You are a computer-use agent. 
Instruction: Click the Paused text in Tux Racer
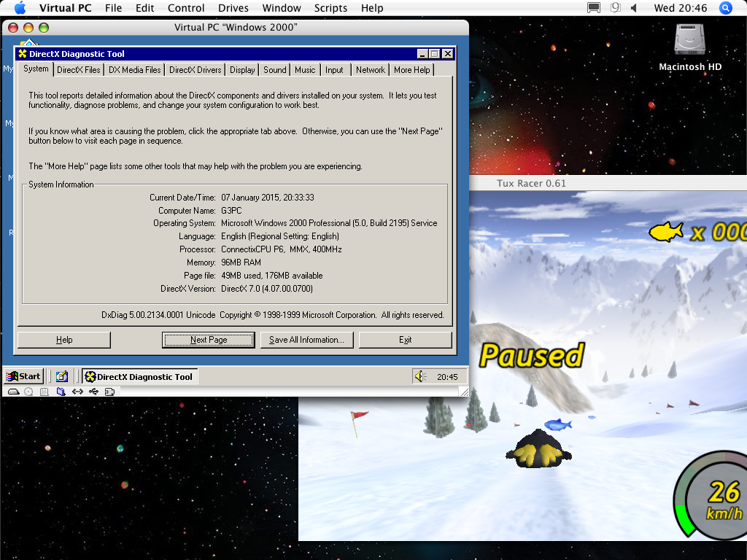coord(531,356)
